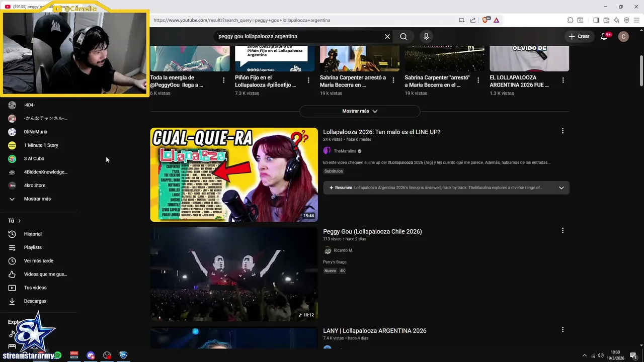Open options menu for Lollapalooza 2026 LINE UP video

[x=562, y=131]
